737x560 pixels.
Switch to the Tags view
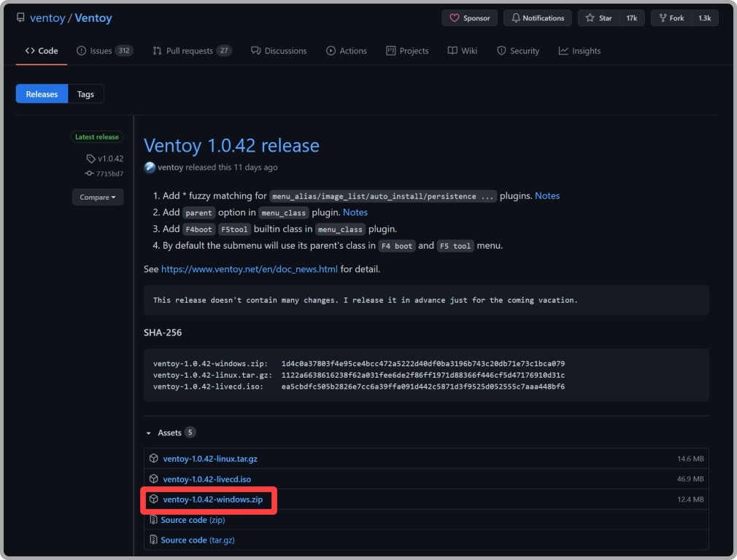click(x=85, y=94)
